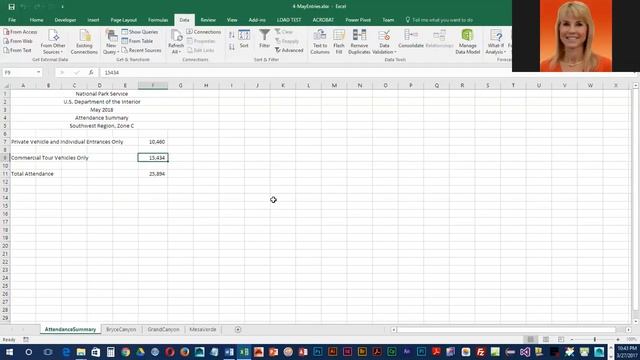Launch Text to Columns wizard
640x360 pixels.
(x=320, y=42)
